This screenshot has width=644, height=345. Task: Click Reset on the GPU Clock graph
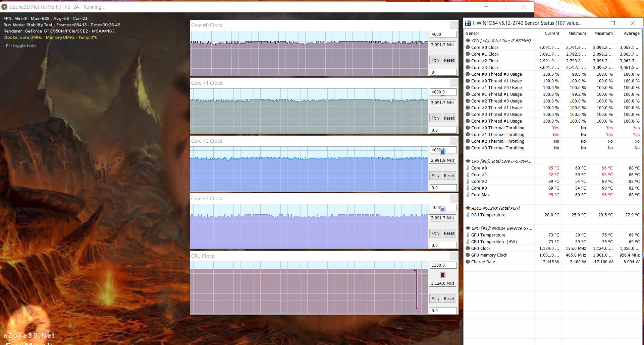pyautogui.click(x=449, y=299)
